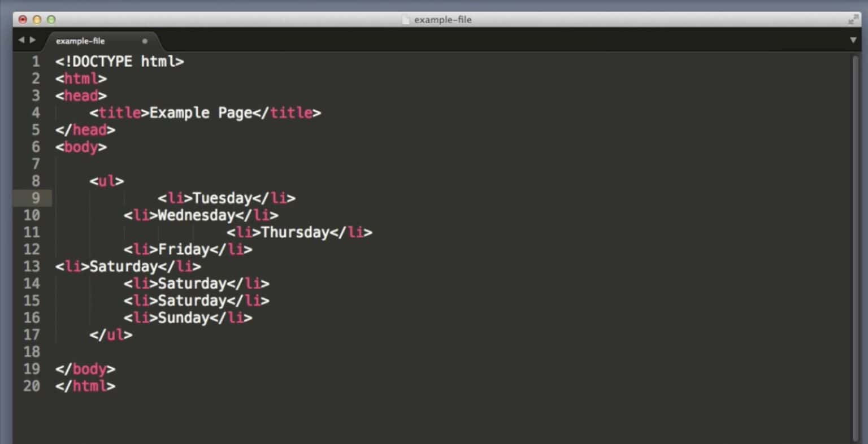The height and width of the screenshot is (444, 868).
Task: Click line number 20 in the gutter
Action: click(32, 386)
